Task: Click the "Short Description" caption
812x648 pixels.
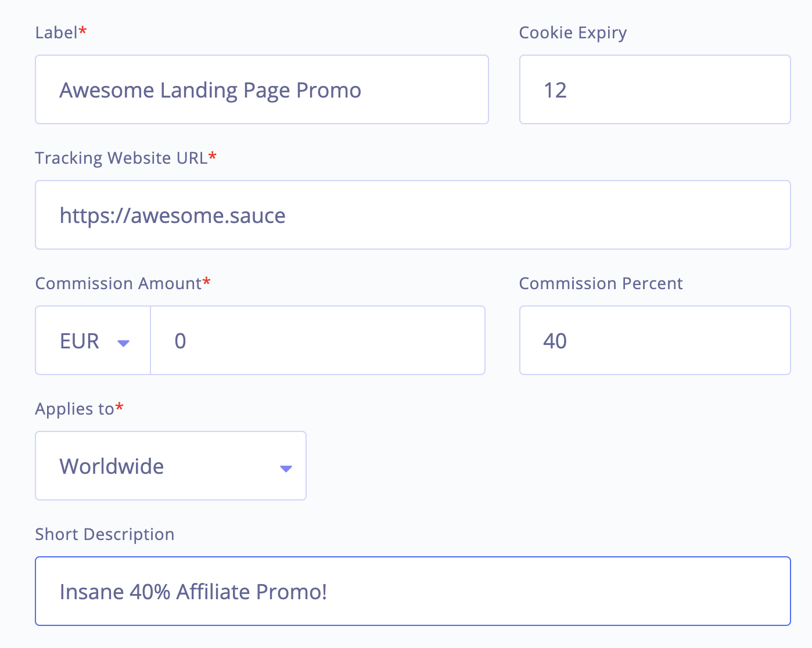Action: click(x=105, y=534)
